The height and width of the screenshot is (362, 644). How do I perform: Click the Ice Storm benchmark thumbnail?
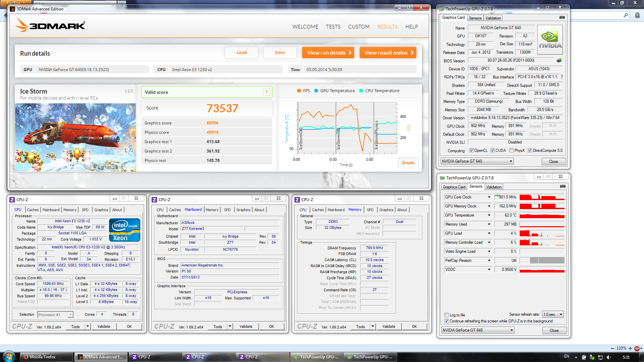pyautogui.click(x=75, y=137)
